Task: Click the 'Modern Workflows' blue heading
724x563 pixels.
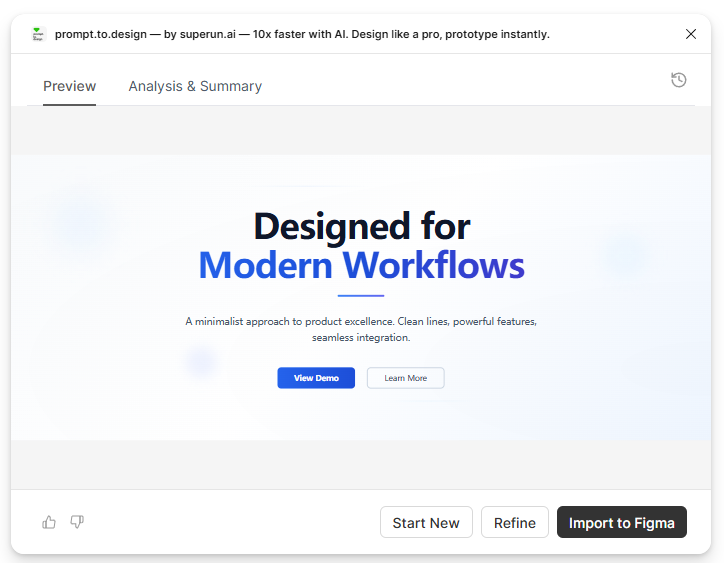Action: [362, 265]
